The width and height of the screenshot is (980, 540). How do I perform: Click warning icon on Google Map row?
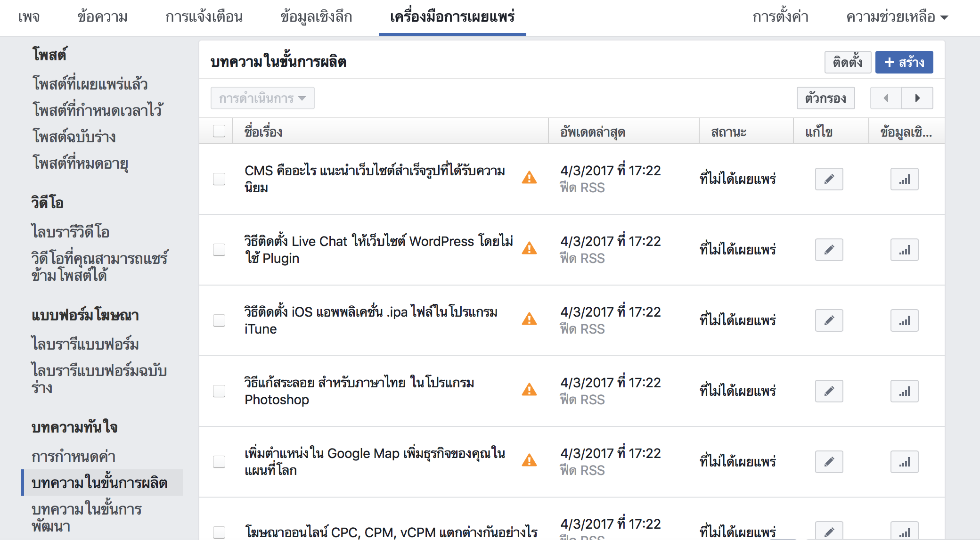pos(529,460)
